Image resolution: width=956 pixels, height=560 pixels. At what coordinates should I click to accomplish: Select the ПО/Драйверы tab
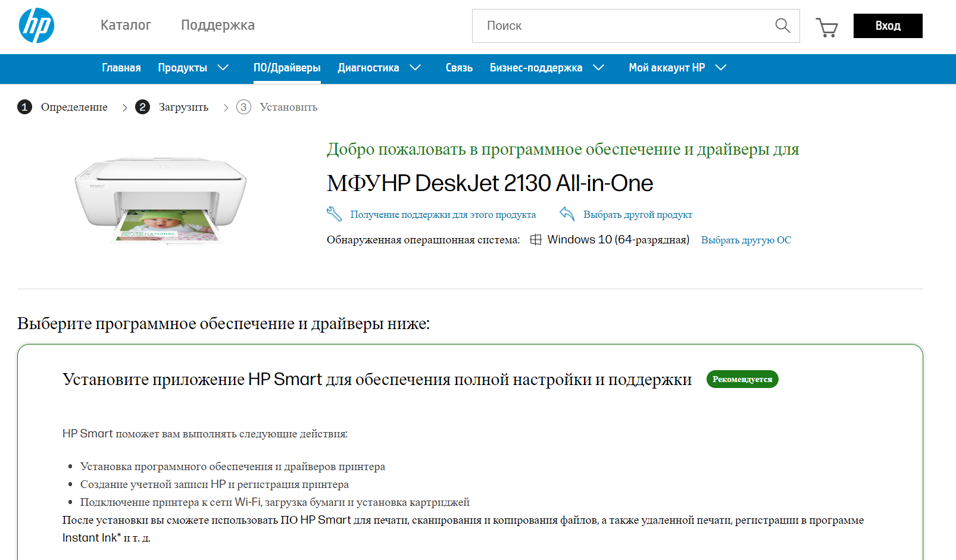[x=287, y=68]
